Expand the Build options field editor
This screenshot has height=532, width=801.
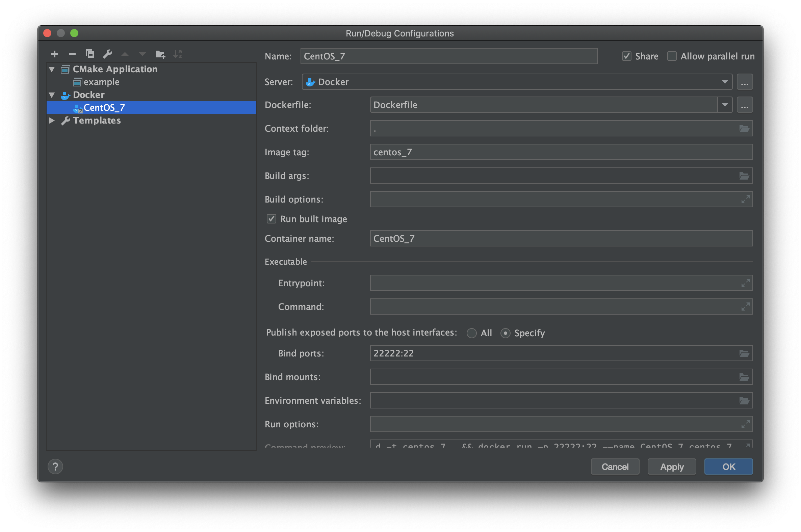tap(745, 199)
